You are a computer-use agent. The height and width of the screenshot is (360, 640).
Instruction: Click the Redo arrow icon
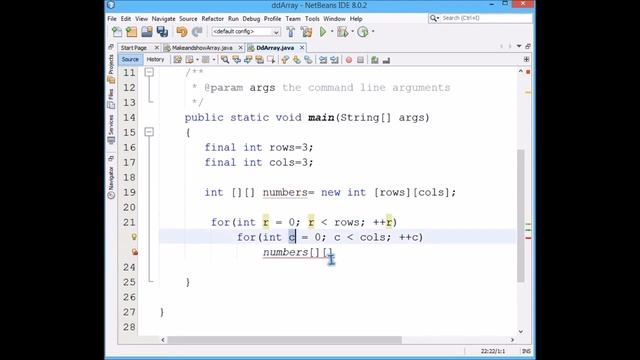(197, 31)
